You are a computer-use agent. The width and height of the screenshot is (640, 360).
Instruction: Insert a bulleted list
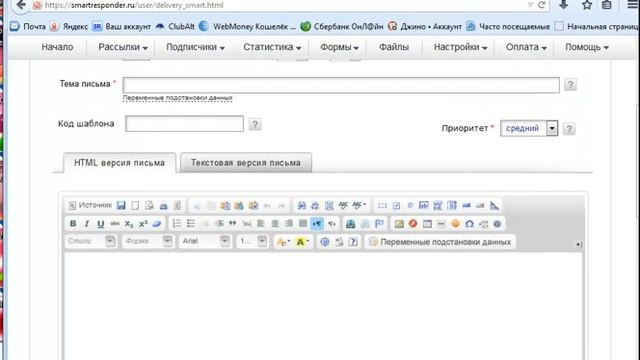[191, 223]
